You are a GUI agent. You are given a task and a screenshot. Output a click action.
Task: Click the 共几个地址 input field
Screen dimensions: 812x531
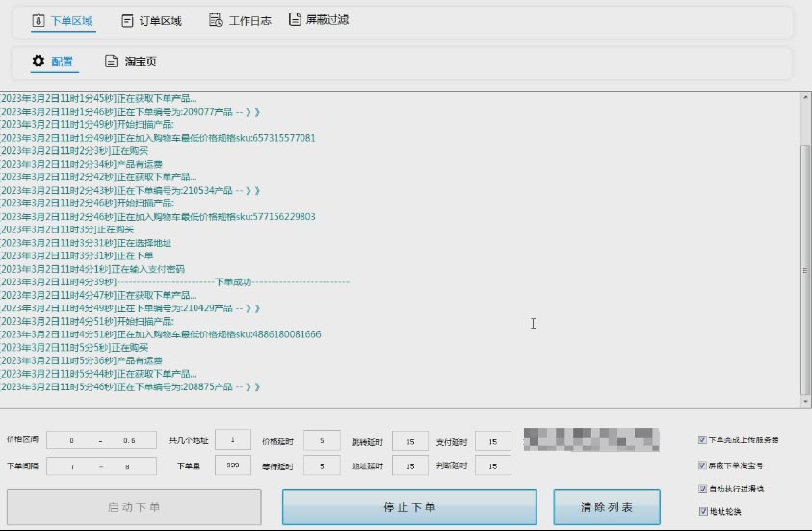[x=233, y=439]
